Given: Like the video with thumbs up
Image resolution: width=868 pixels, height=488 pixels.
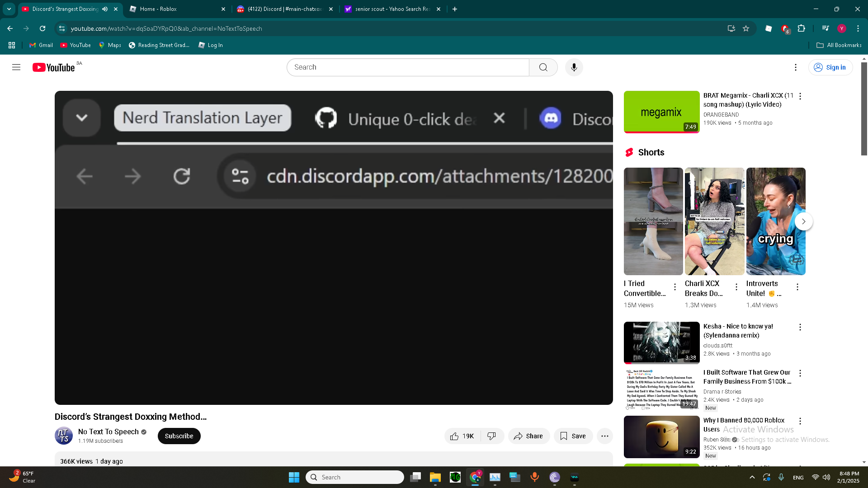Looking at the screenshot, I should tap(462, 436).
